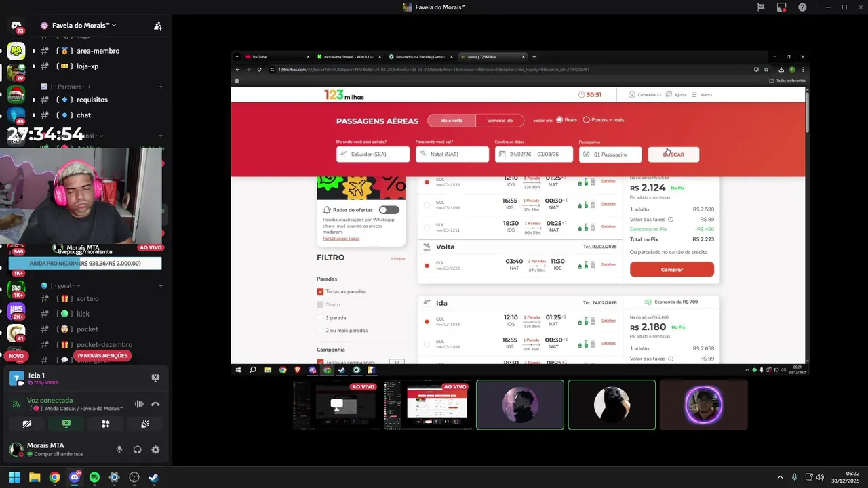The image size is (868, 488).
Task: Open Spotify from the Windows taskbar
Action: click(x=94, y=477)
